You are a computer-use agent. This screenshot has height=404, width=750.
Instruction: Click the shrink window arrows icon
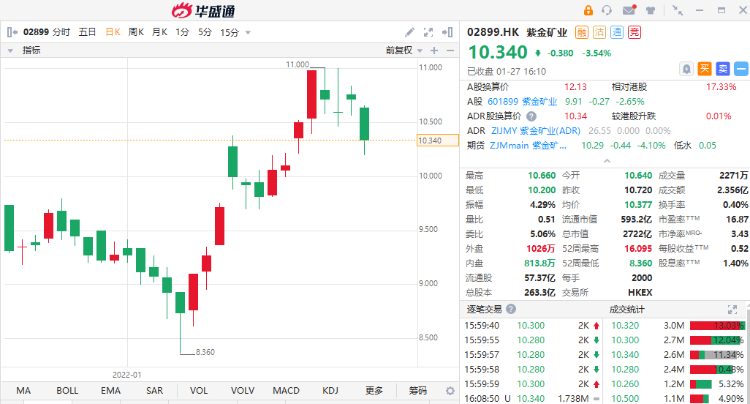point(677,10)
